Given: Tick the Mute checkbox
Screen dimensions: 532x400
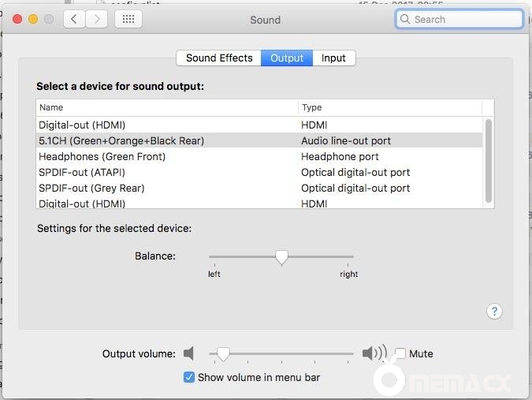Looking at the screenshot, I should (400, 353).
